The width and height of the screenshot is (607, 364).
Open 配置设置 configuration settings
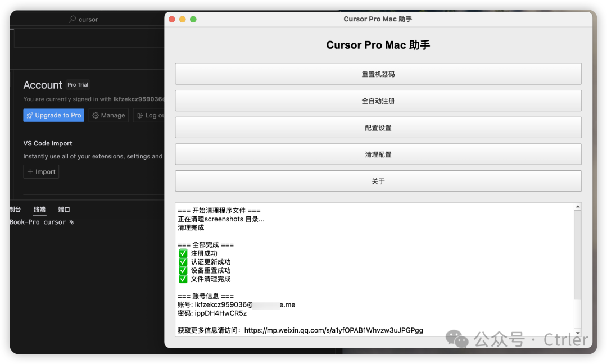[378, 128]
